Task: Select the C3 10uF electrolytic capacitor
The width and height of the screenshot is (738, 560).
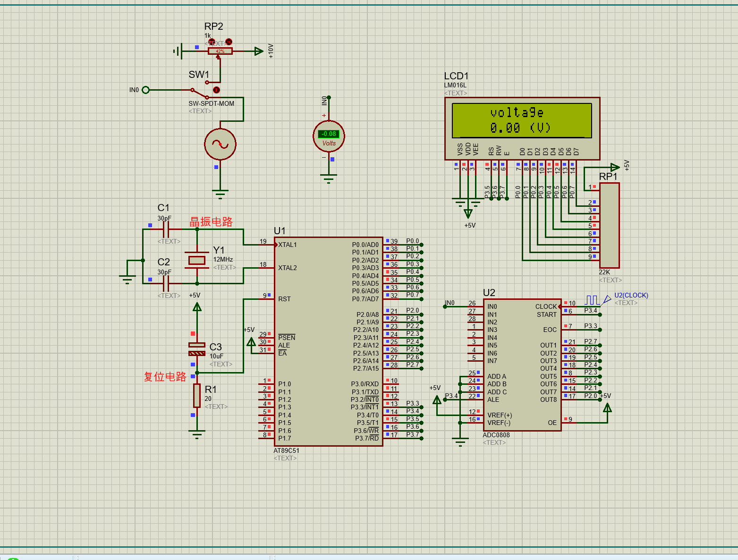Action: (x=197, y=349)
